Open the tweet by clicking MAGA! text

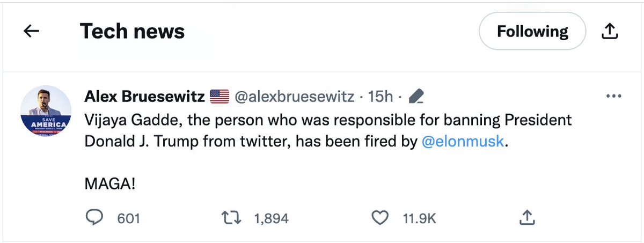coord(110,184)
